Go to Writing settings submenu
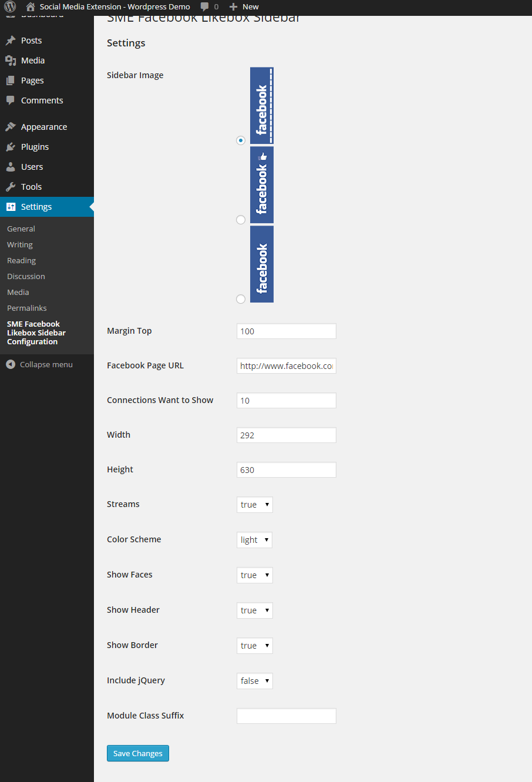532x782 pixels. click(20, 245)
